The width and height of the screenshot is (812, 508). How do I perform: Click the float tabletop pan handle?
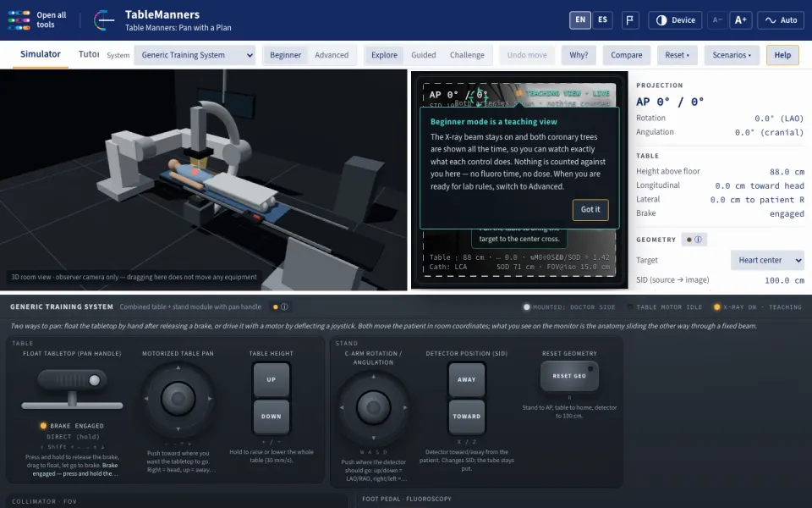coord(72,380)
